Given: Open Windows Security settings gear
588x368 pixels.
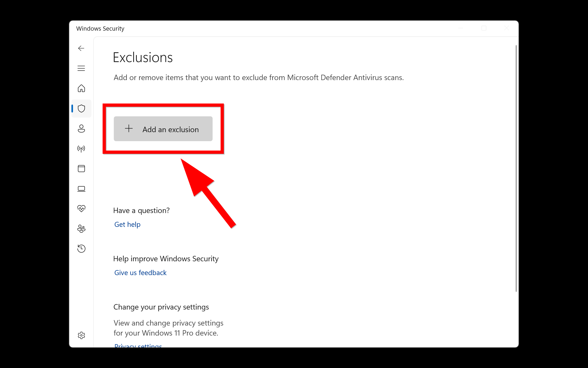Looking at the screenshot, I should [81, 335].
